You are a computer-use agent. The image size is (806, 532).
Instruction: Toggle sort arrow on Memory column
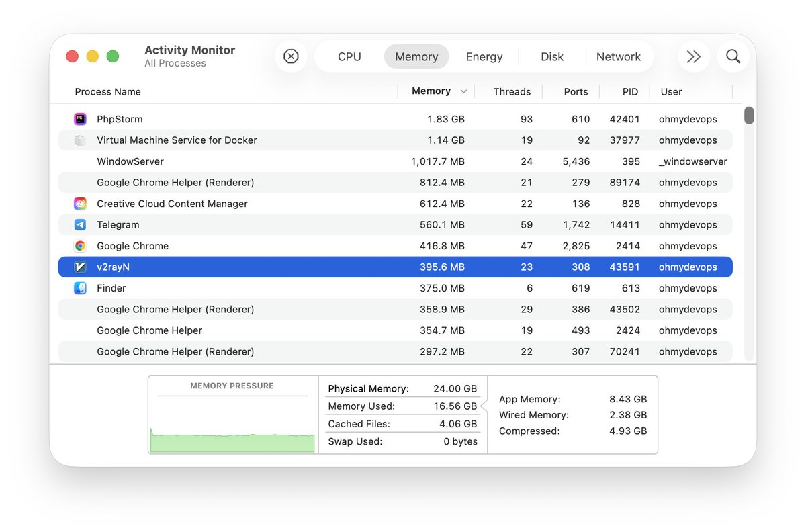pyautogui.click(x=463, y=91)
